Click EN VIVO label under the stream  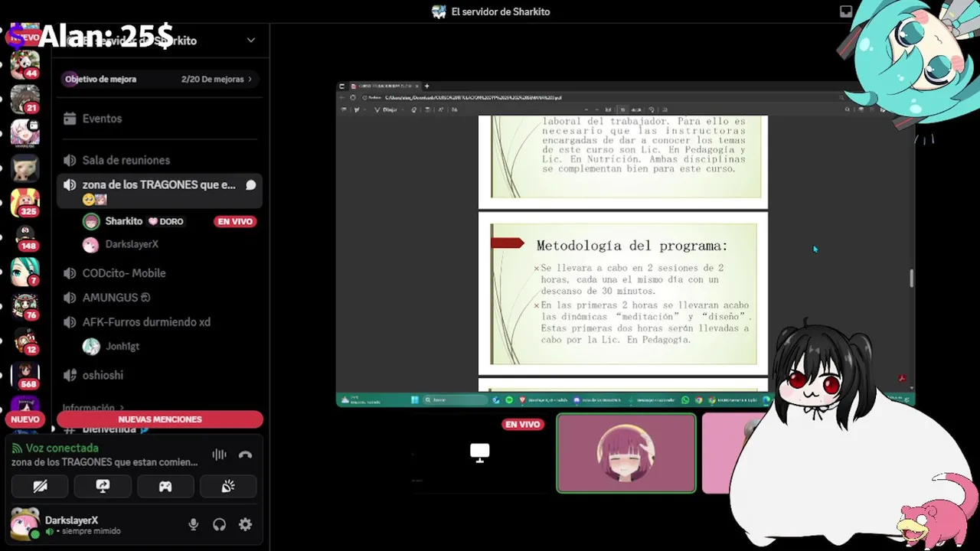[523, 424]
